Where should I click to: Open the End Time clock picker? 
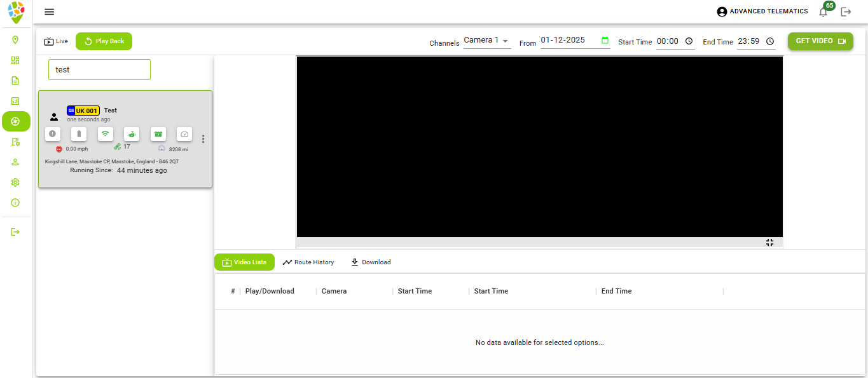[x=770, y=41]
